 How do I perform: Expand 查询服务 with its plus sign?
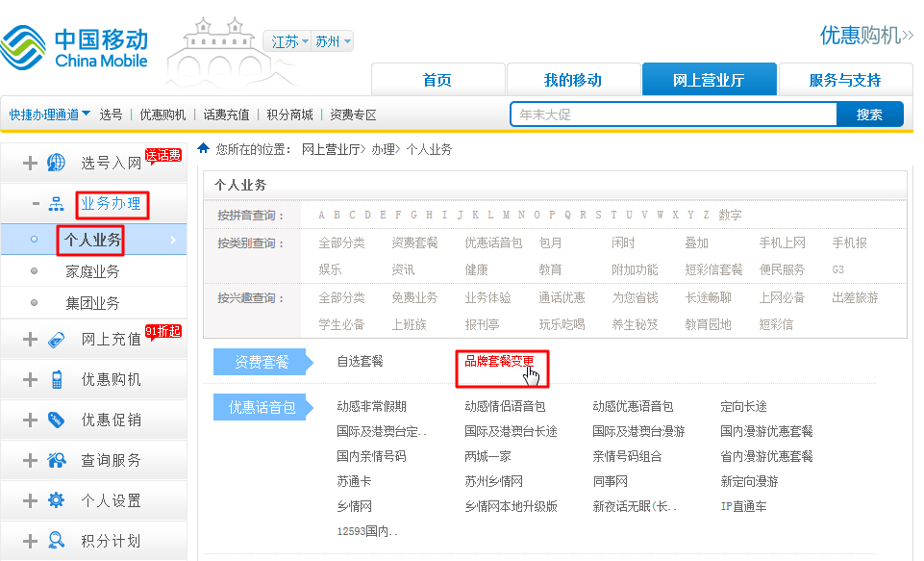(30, 460)
